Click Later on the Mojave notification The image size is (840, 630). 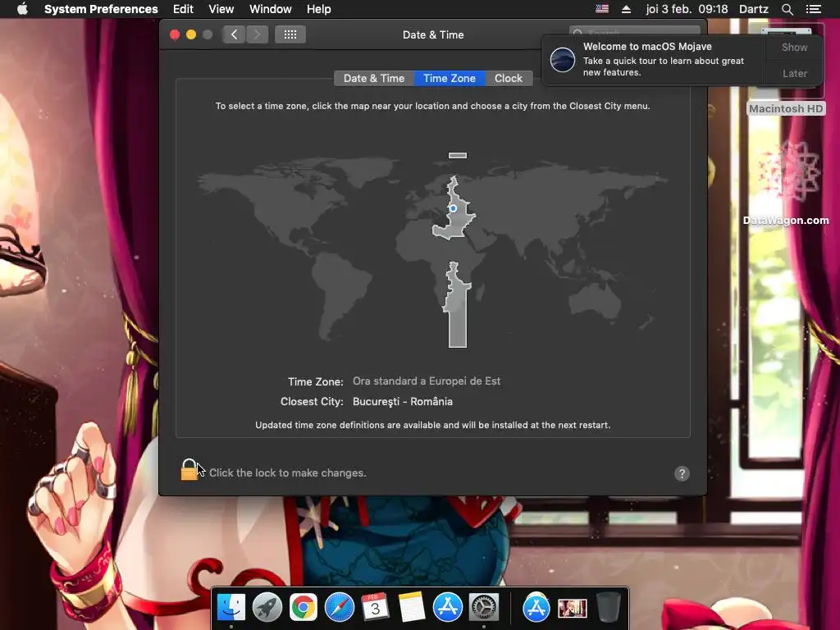pyautogui.click(x=794, y=73)
